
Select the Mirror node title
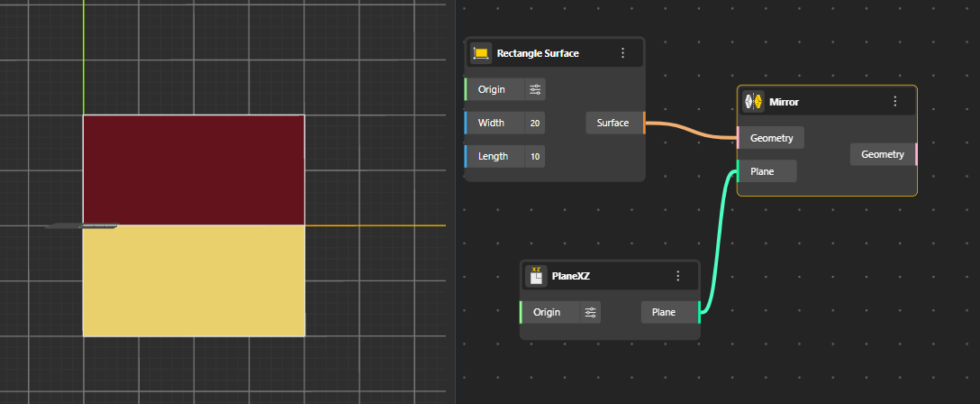point(784,101)
